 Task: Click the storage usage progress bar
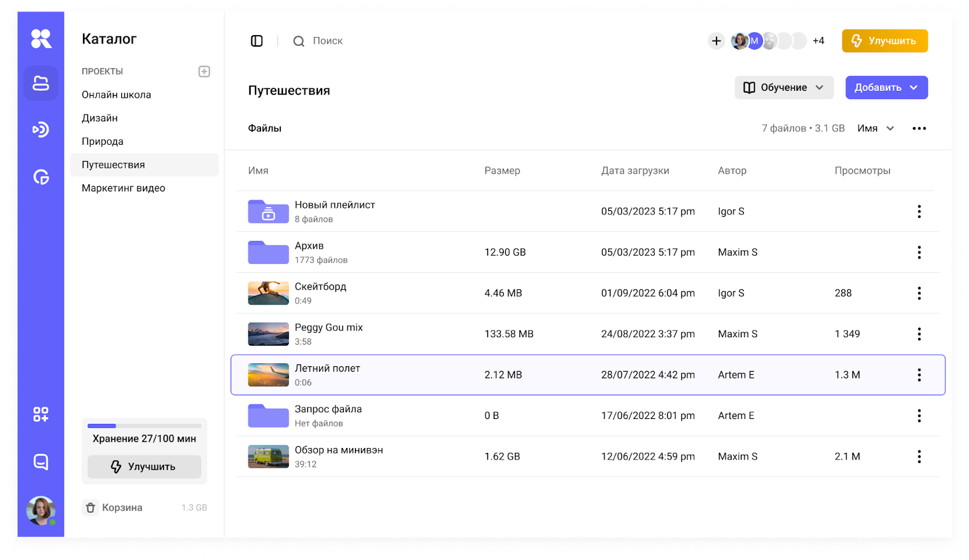pos(144,426)
